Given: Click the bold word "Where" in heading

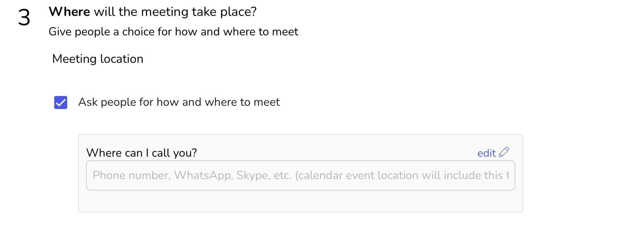Looking at the screenshot, I should click(x=69, y=12).
